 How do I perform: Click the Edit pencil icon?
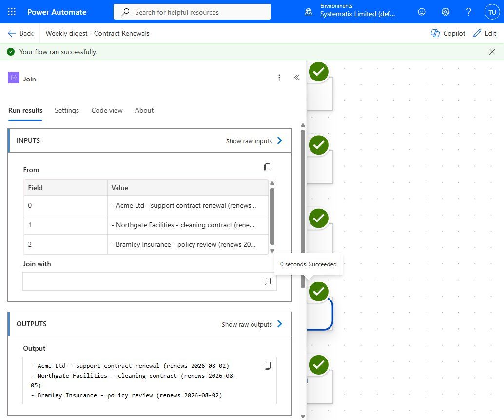click(x=477, y=33)
